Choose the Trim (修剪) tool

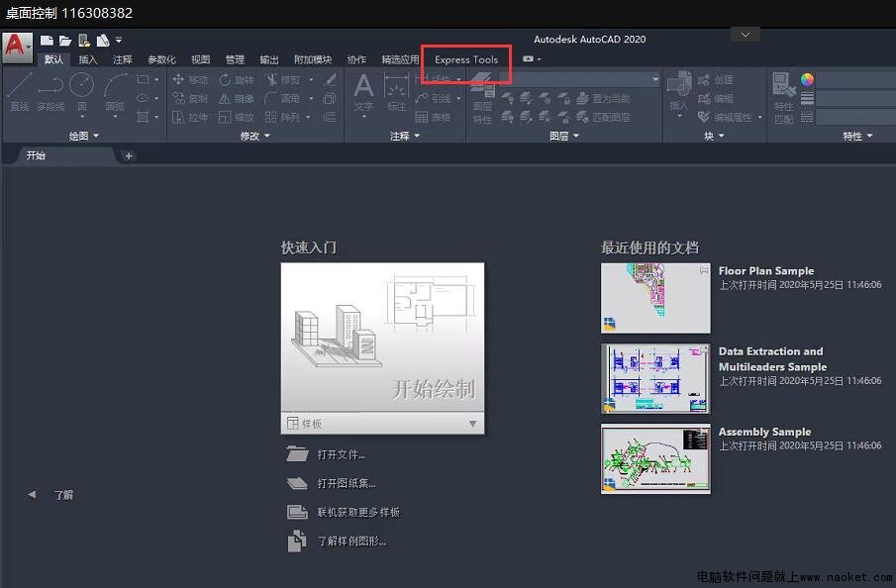click(283, 79)
